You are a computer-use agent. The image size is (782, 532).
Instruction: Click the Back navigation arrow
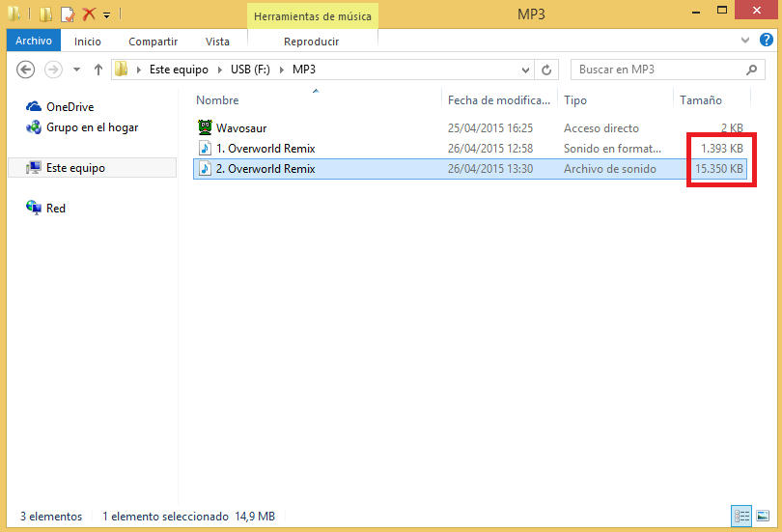click(26, 70)
